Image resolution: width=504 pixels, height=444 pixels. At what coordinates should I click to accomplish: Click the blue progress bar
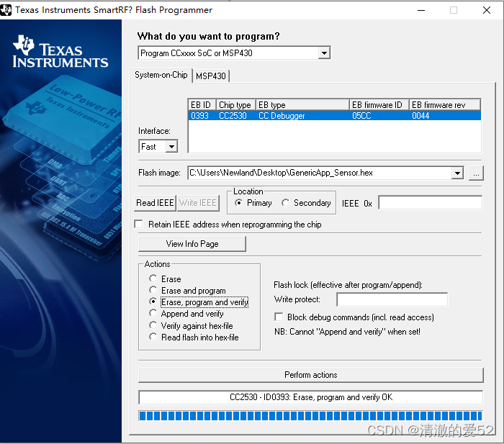tap(310, 416)
